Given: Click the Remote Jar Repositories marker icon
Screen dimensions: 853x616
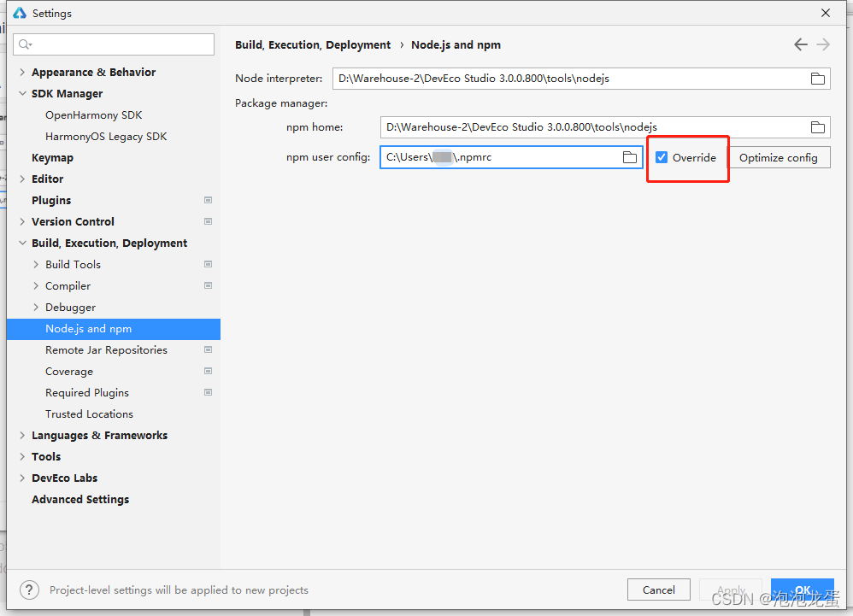Looking at the screenshot, I should [208, 350].
